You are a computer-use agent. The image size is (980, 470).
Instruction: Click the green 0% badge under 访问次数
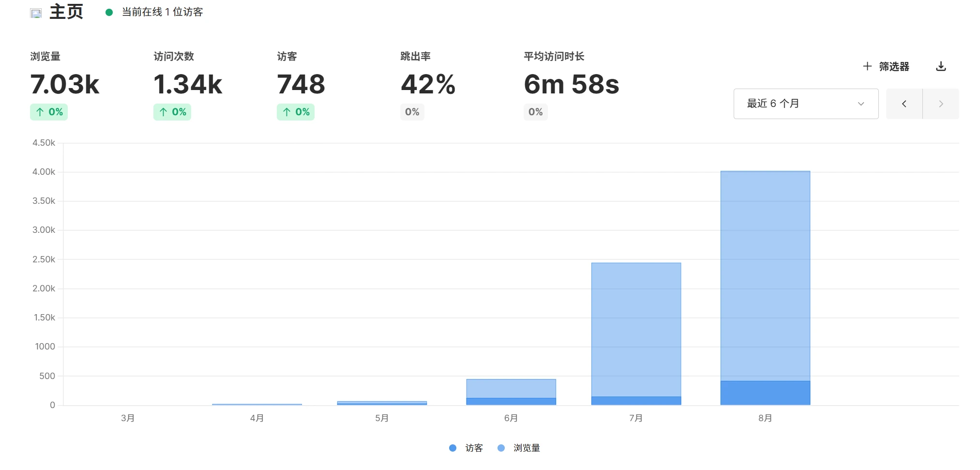(x=172, y=112)
